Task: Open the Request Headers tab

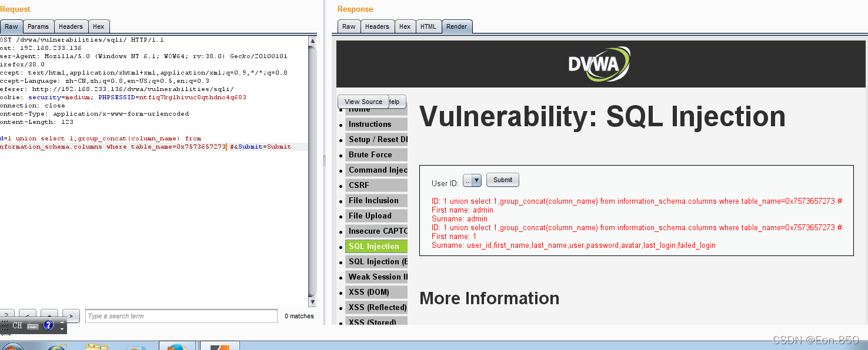Action: coord(71,26)
